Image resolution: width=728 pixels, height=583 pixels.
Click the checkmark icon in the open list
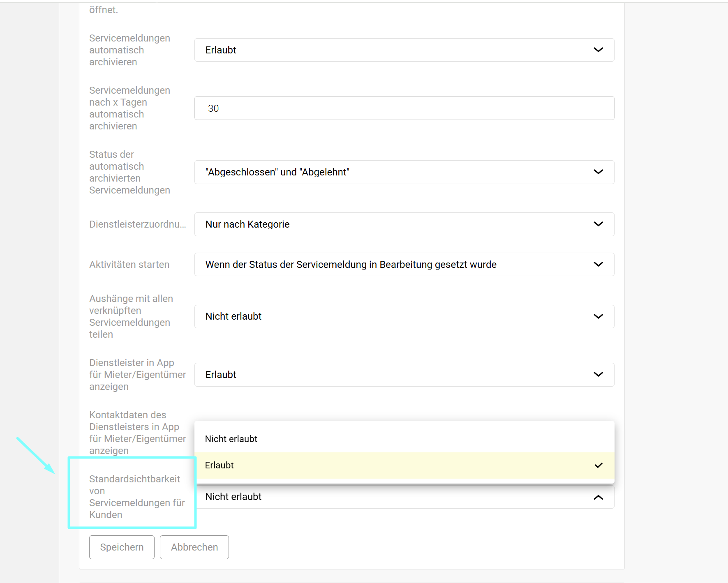click(x=598, y=465)
